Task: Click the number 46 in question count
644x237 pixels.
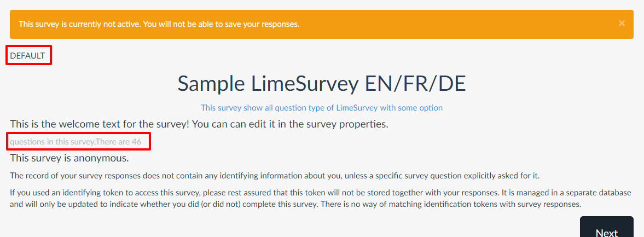Action: 136,142
